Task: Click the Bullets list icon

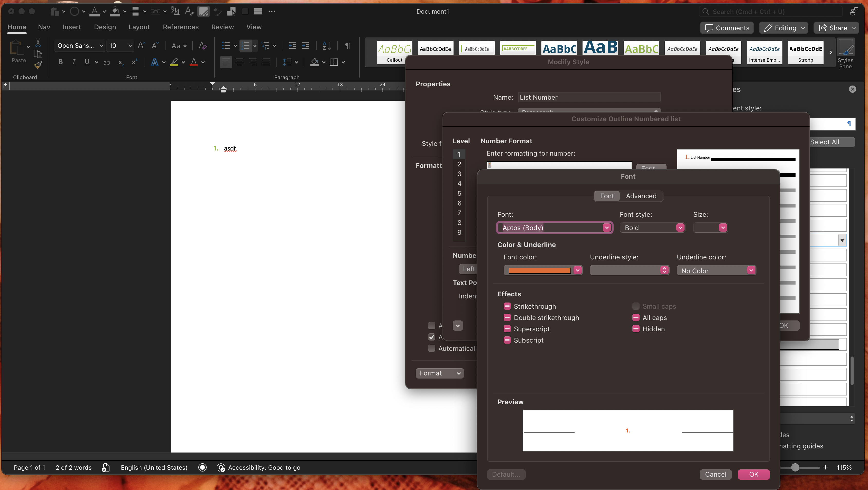Action: (226, 45)
